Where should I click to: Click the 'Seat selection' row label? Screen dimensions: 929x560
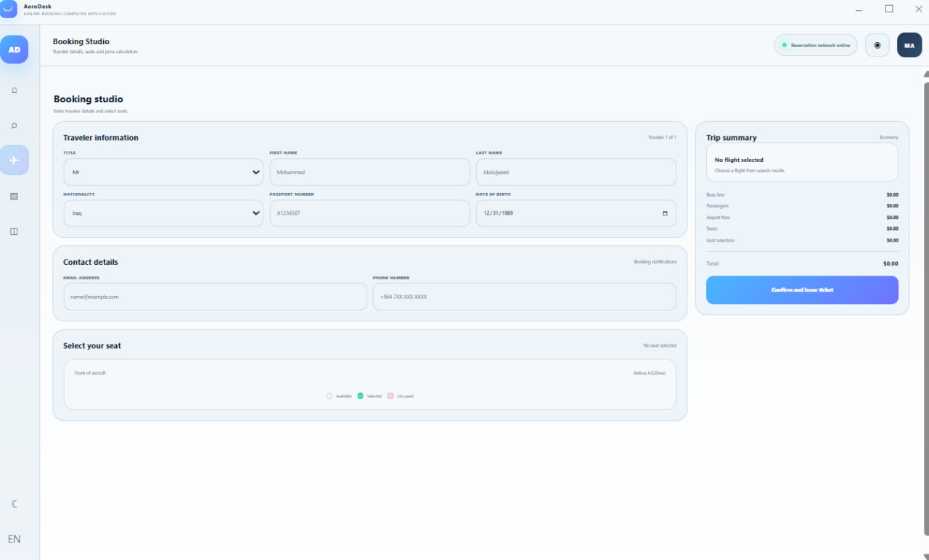click(721, 240)
